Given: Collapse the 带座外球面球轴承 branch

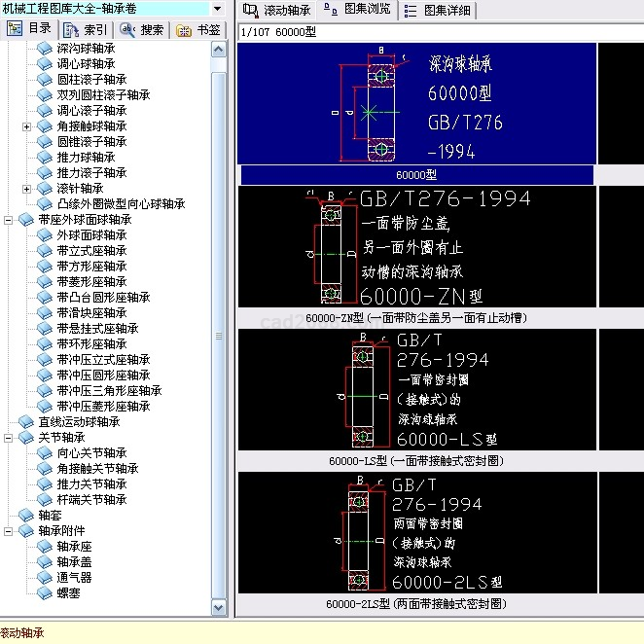Looking at the screenshot, I should [9, 220].
